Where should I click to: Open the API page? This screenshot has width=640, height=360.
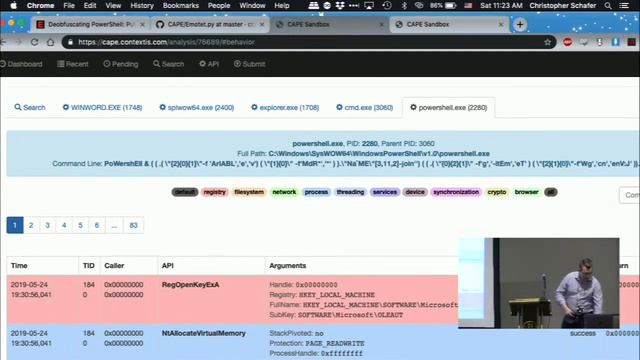pyautogui.click(x=209, y=64)
